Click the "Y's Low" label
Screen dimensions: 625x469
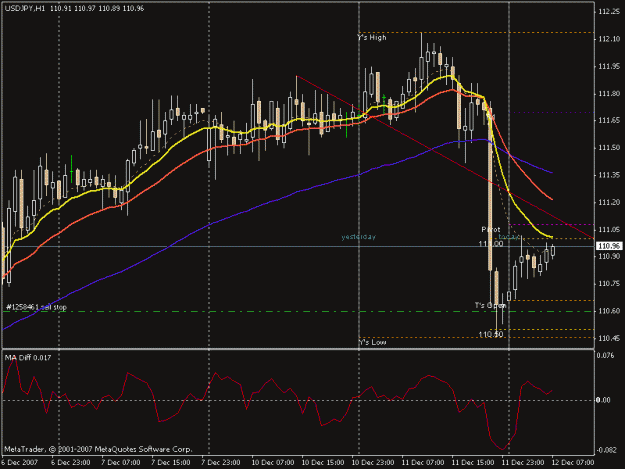[372, 342]
